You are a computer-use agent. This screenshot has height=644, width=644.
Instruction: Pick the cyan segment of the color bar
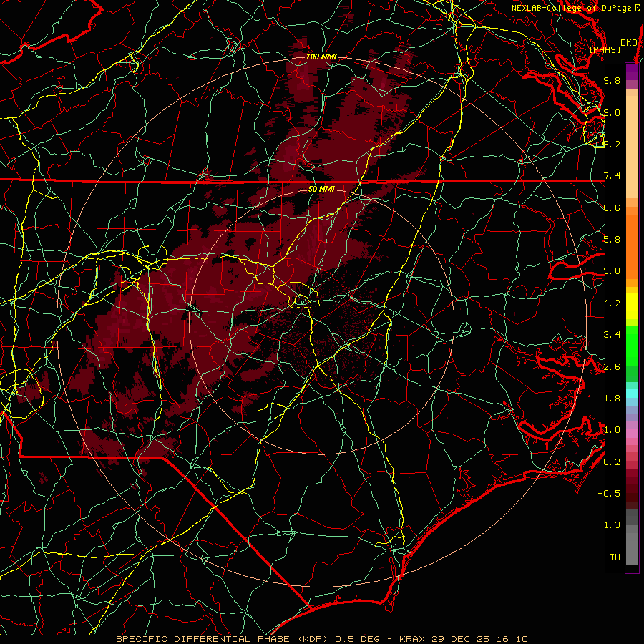pyautogui.click(x=632, y=394)
